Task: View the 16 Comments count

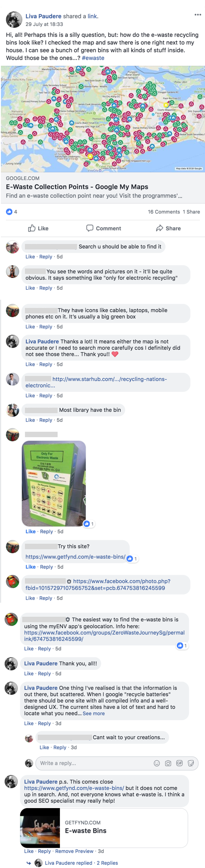Action: coord(164,212)
